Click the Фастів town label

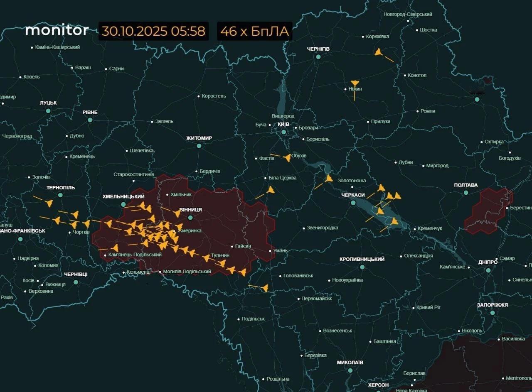(x=267, y=158)
